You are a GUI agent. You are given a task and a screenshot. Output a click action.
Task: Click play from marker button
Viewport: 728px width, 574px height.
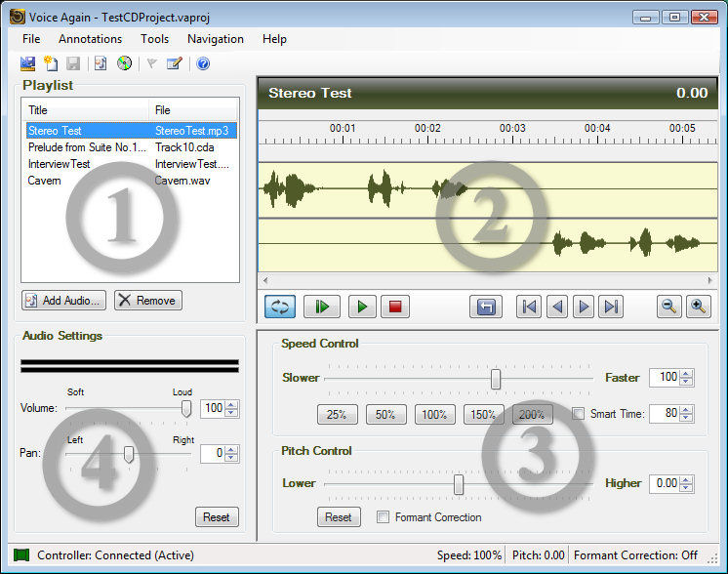coord(322,307)
